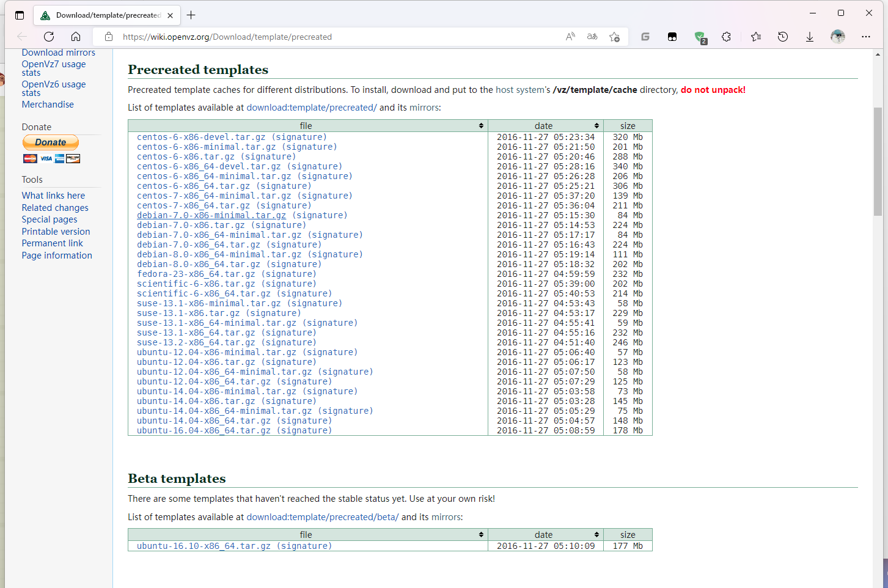Viewport: 888px width, 588px height.
Task: Open the Read aloud icon
Action: pos(570,37)
